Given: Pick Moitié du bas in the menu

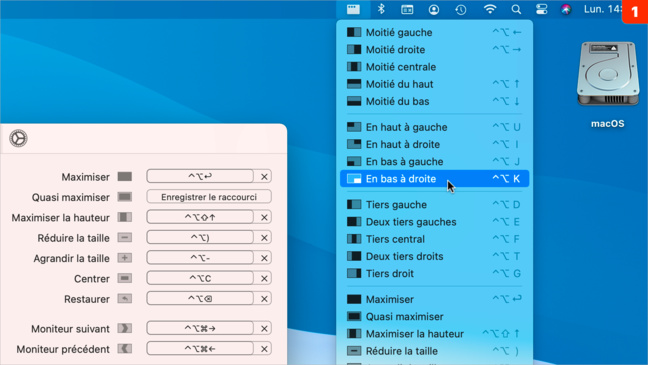Looking at the screenshot, I should pos(434,101).
